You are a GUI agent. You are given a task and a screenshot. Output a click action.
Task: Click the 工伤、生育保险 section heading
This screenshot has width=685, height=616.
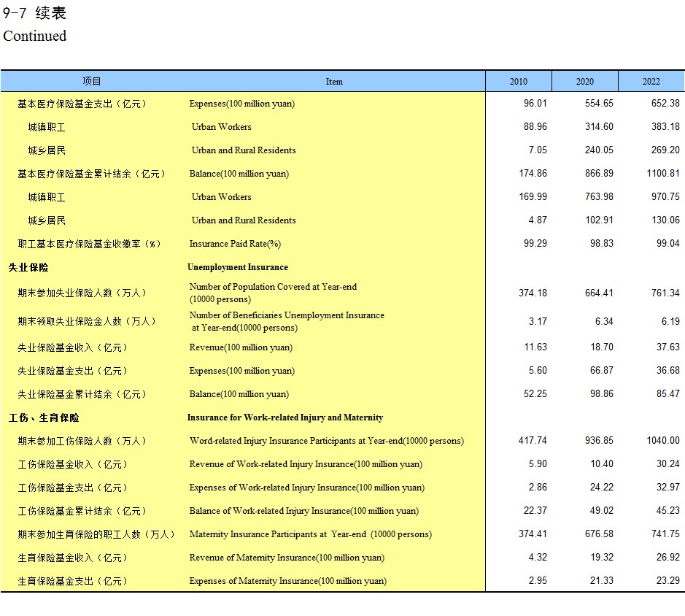click(x=44, y=418)
